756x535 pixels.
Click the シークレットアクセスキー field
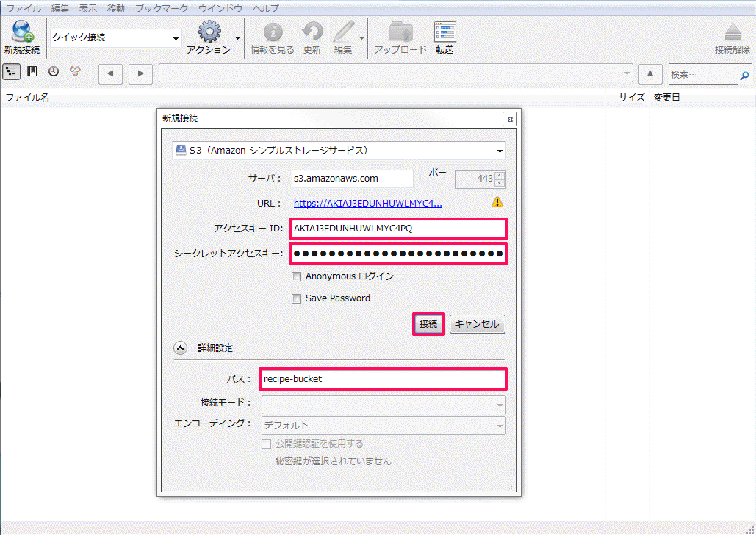click(x=398, y=254)
